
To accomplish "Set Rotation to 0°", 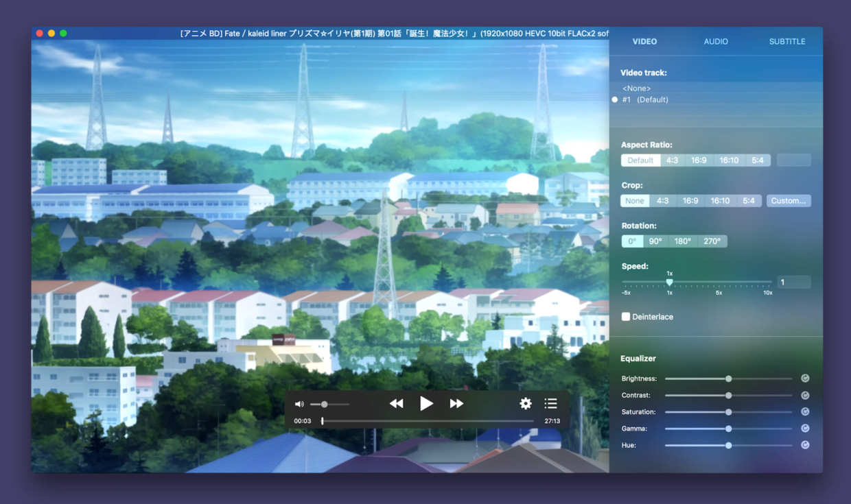I will click(632, 241).
